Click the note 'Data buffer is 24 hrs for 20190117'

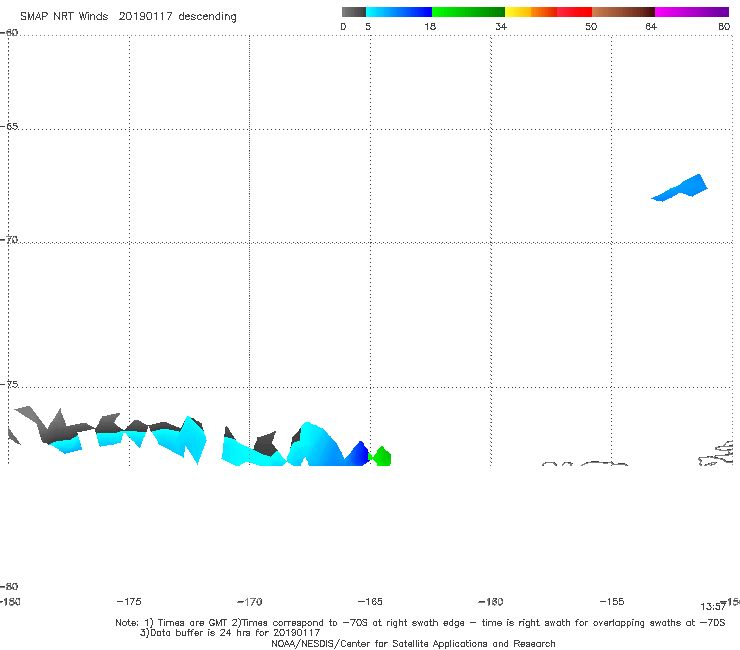click(x=230, y=633)
